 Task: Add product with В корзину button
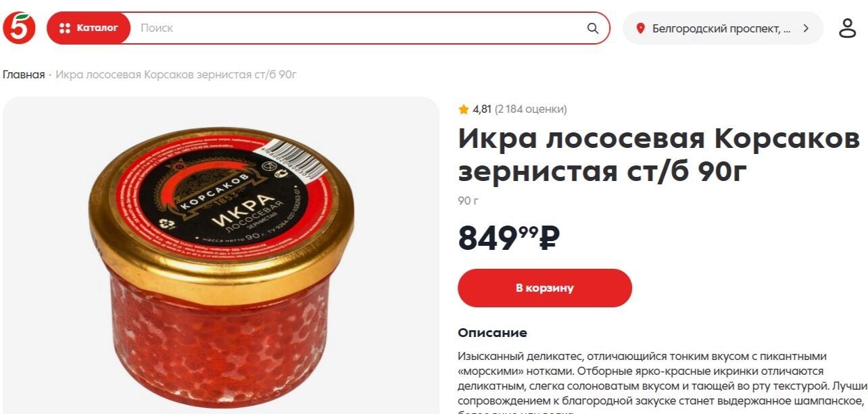pos(545,288)
